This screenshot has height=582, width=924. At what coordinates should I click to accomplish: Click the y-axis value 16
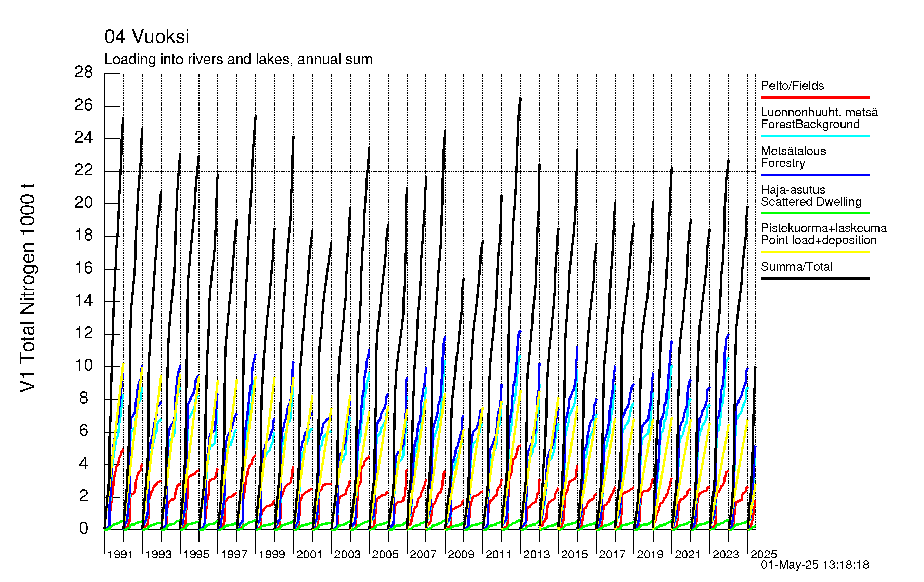(x=84, y=268)
